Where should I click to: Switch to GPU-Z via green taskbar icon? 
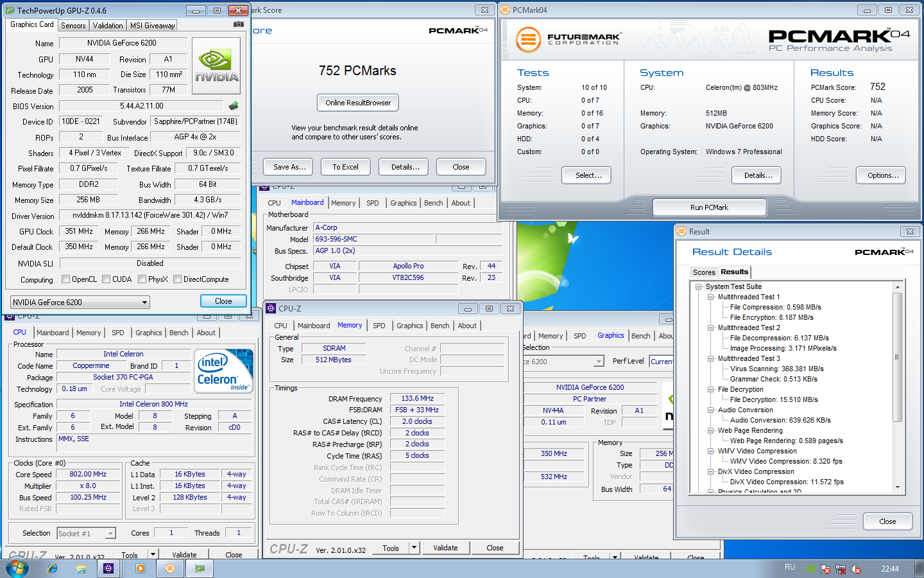[x=200, y=568]
